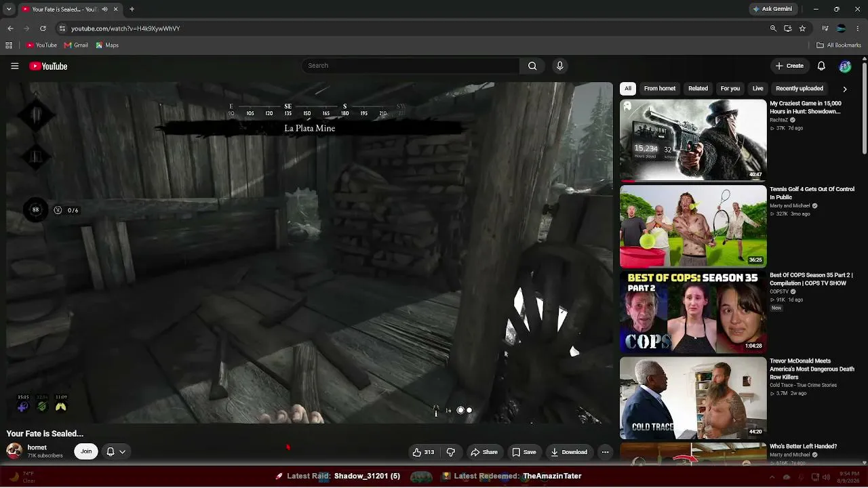This screenshot has width=868, height=488.
Task: Open Chrome media controls icon in the toolbar
Action: click(825, 28)
